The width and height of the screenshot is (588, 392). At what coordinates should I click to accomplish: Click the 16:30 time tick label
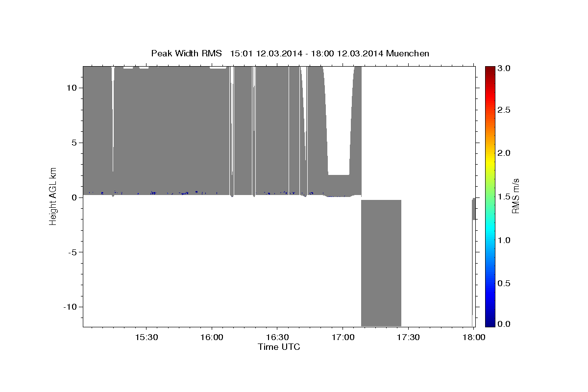[x=277, y=338]
